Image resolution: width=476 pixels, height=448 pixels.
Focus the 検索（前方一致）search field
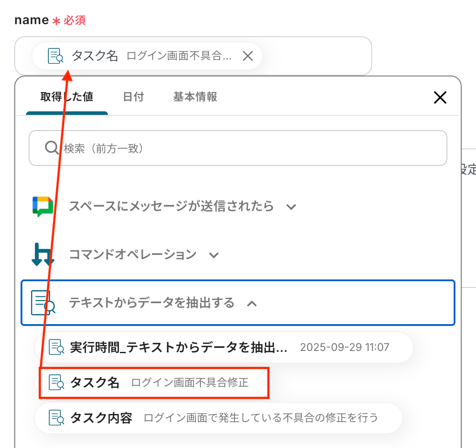click(238, 148)
